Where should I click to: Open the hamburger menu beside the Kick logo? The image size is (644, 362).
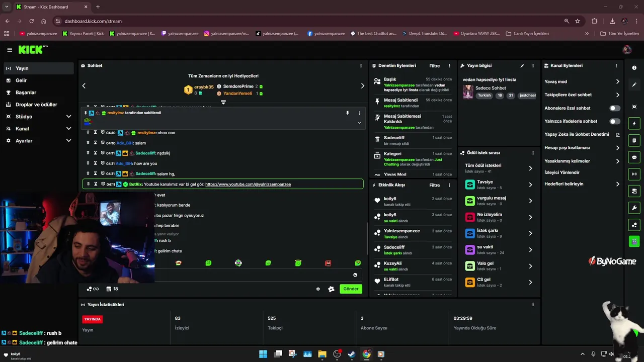point(10,50)
